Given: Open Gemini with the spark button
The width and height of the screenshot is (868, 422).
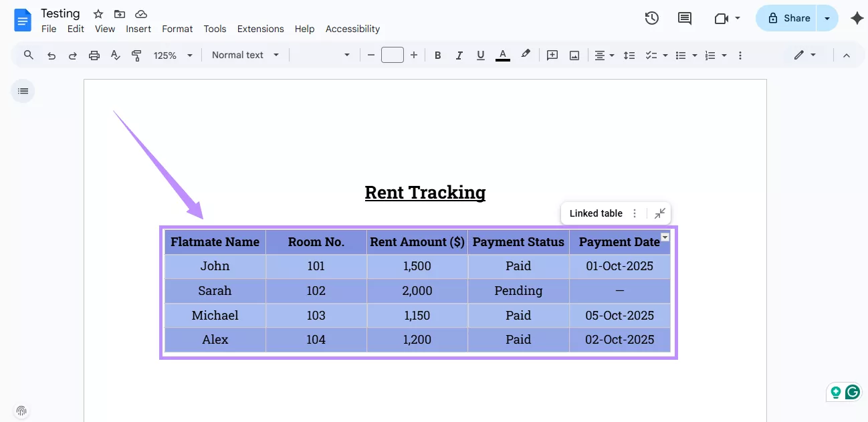Looking at the screenshot, I should [x=857, y=18].
